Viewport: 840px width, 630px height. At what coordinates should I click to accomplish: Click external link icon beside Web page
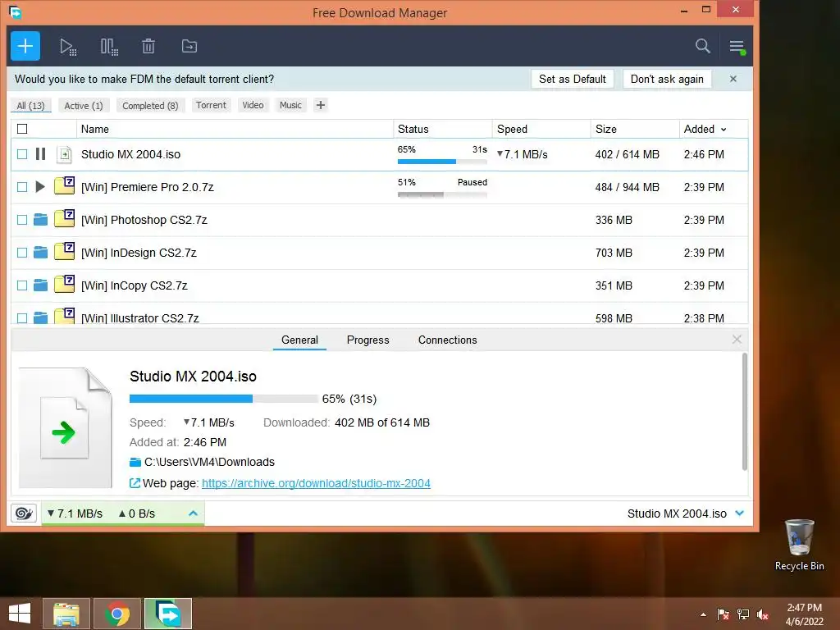135,483
